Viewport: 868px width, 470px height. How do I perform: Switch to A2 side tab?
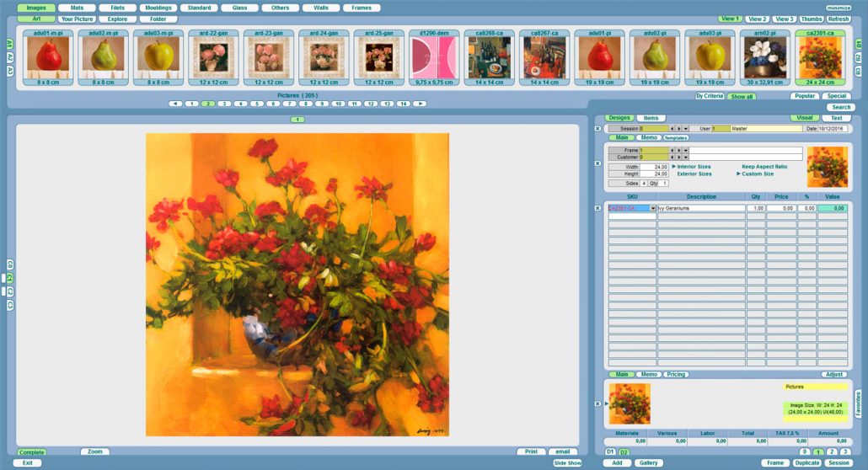click(x=10, y=57)
